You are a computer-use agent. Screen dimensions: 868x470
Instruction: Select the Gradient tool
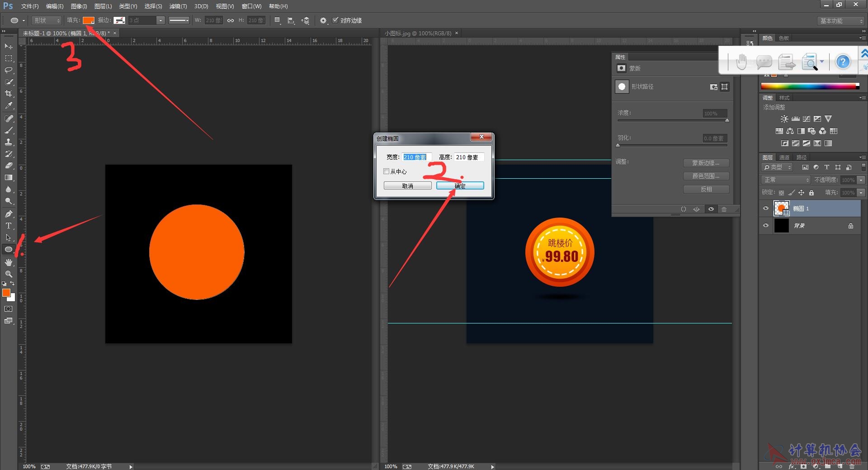click(x=9, y=177)
